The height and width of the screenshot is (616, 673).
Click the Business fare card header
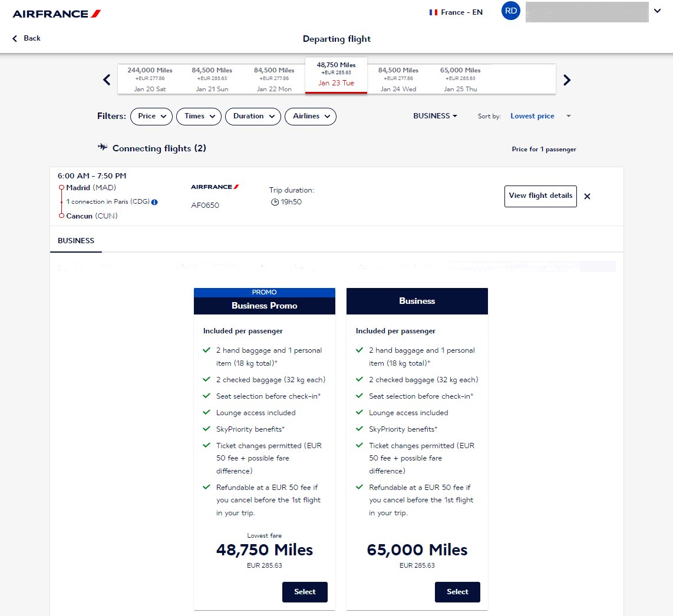coord(417,301)
